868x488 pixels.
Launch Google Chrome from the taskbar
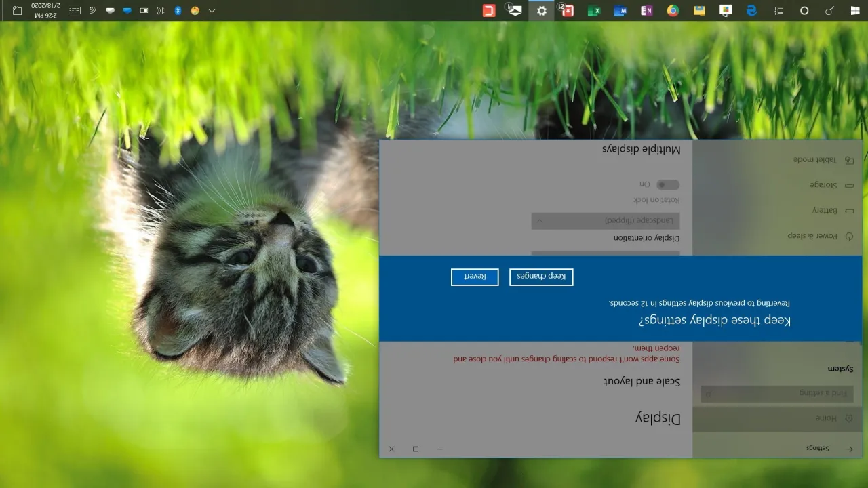click(673, 11)
